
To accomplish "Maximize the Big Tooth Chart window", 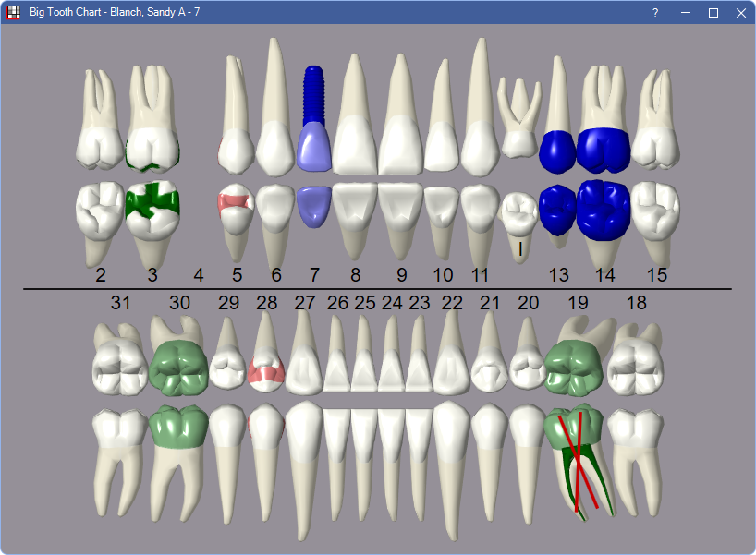I will [713, 13].
